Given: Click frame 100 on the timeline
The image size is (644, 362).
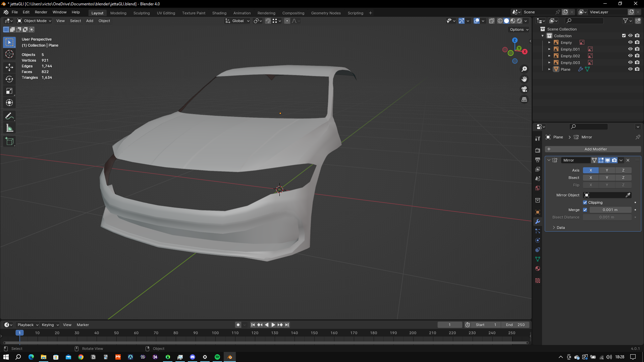Looking at the screenshot, I should pos(215,333).
